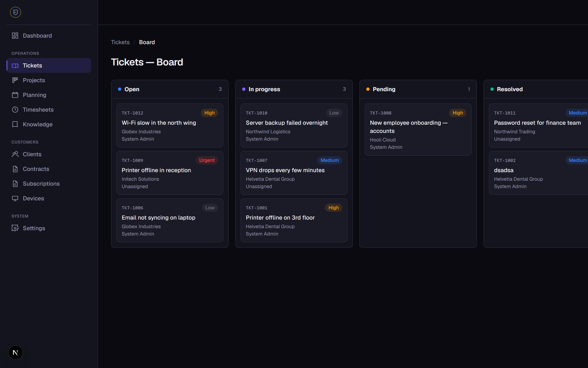Click the Board breadcrumb
The height and width of the screenshot is (368, 588).
point(147,42)
